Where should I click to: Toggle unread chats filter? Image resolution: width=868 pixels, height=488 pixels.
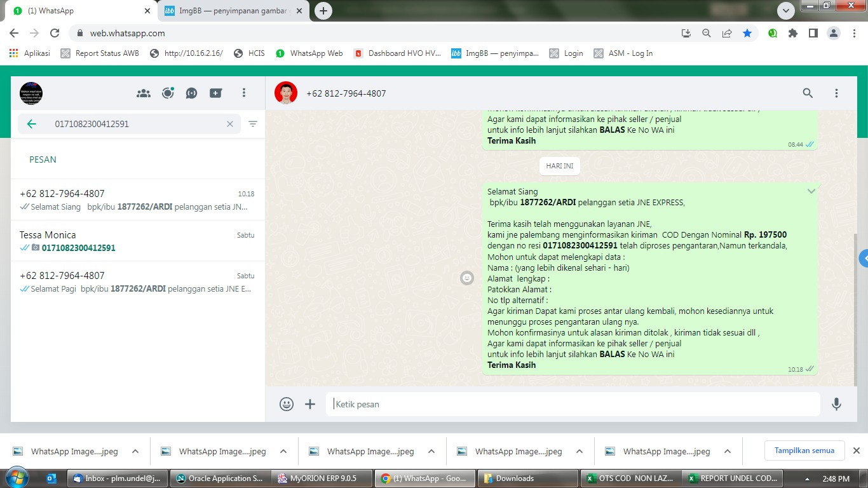coord(253,124)
